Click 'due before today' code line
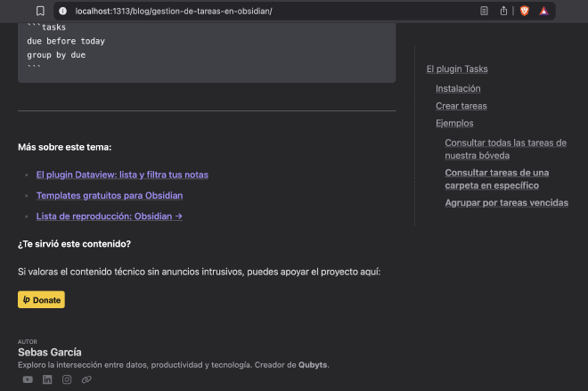588x391 pixels. click(x=66, y=41)
